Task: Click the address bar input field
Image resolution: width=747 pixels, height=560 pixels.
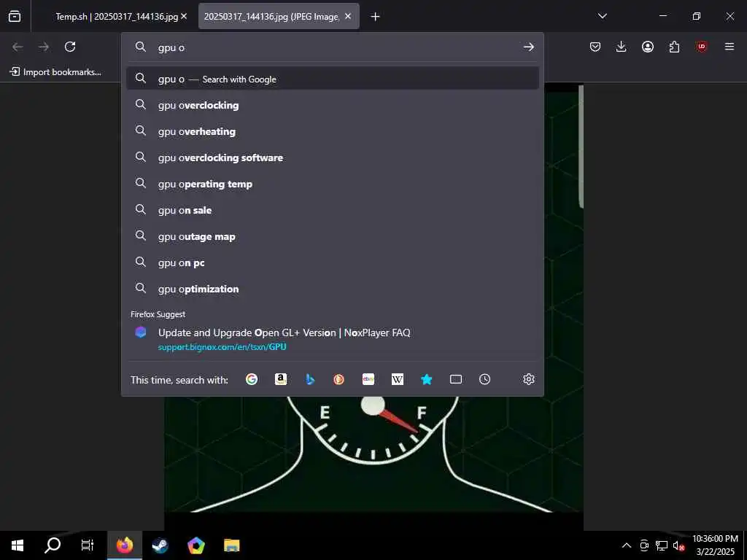Action: click(x=332, y=47)
